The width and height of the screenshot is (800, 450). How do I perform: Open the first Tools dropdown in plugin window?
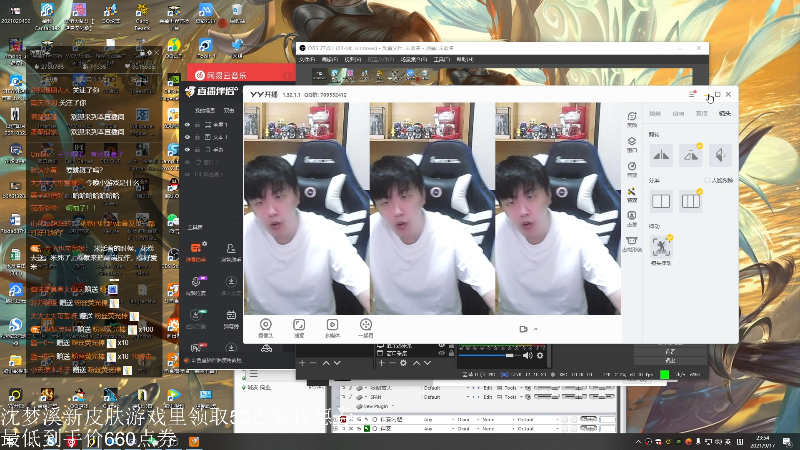513,388
